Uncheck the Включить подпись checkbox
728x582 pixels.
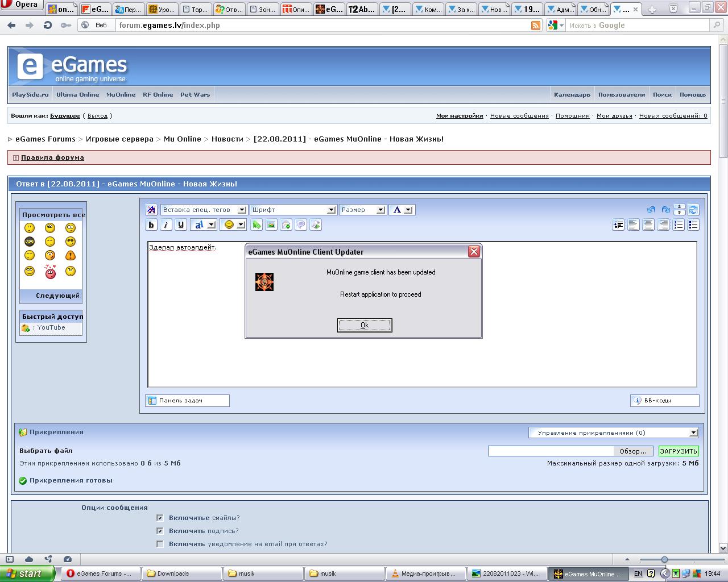pos(160,531)
